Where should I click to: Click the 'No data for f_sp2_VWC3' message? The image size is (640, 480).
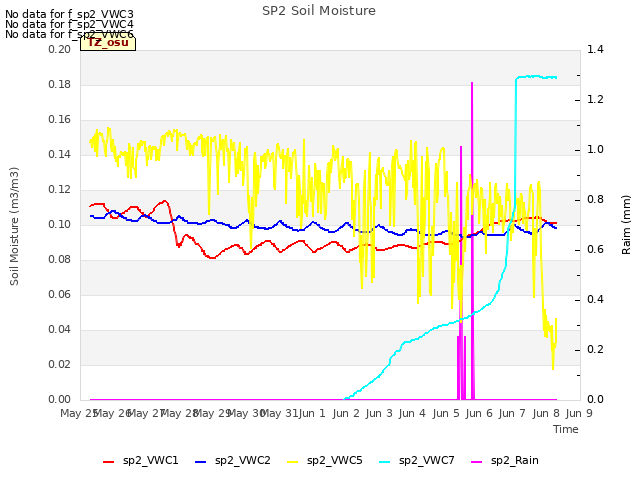click(x=69, y=14)
